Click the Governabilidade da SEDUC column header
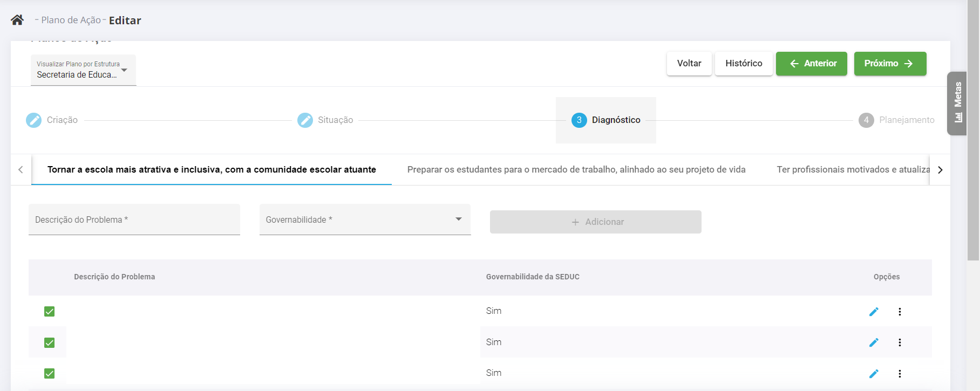Viewport: 980px width, 391px height. 533,277
